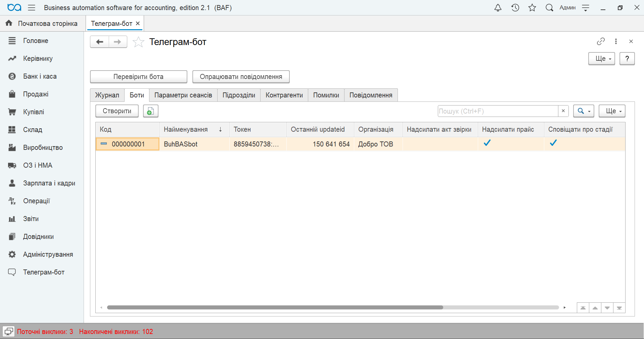644x339 pixels.
Task: Open notifications bell icon
Action: [498, 7]
